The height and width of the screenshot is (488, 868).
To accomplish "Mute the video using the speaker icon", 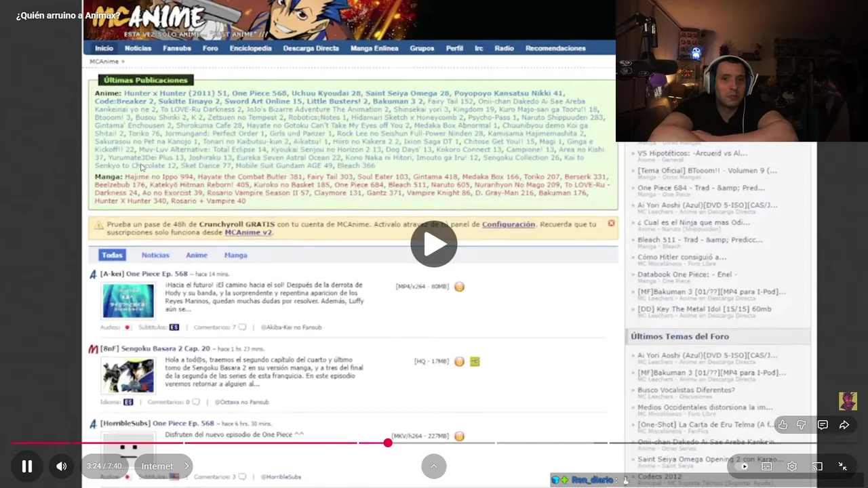I will click(62, 466).
